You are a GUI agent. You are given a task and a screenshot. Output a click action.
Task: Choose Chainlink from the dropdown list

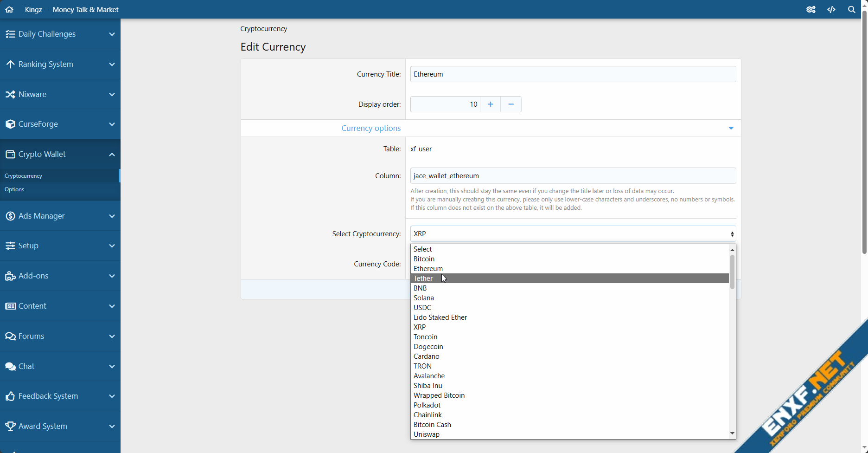point(569,415)
